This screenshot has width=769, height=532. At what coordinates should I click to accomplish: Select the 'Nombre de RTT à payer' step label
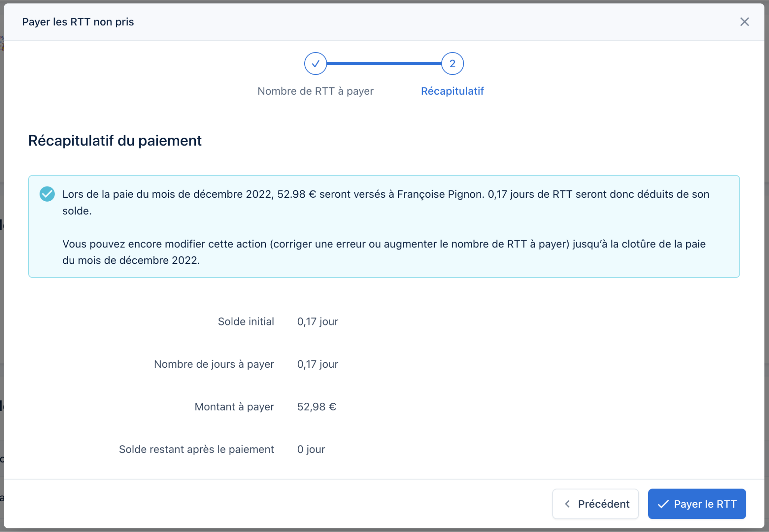coord(315,91)
